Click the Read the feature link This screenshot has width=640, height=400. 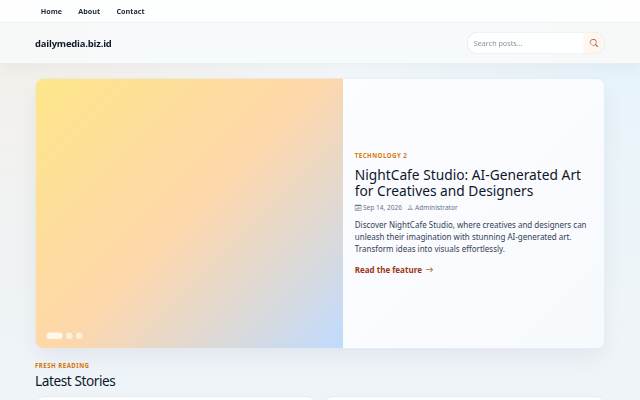pos(394,270)
